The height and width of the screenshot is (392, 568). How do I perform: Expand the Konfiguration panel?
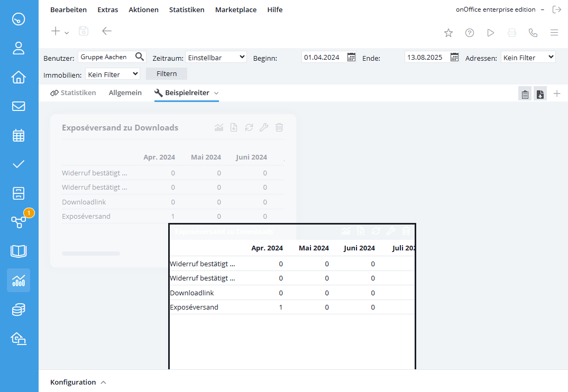pos(78,382)
